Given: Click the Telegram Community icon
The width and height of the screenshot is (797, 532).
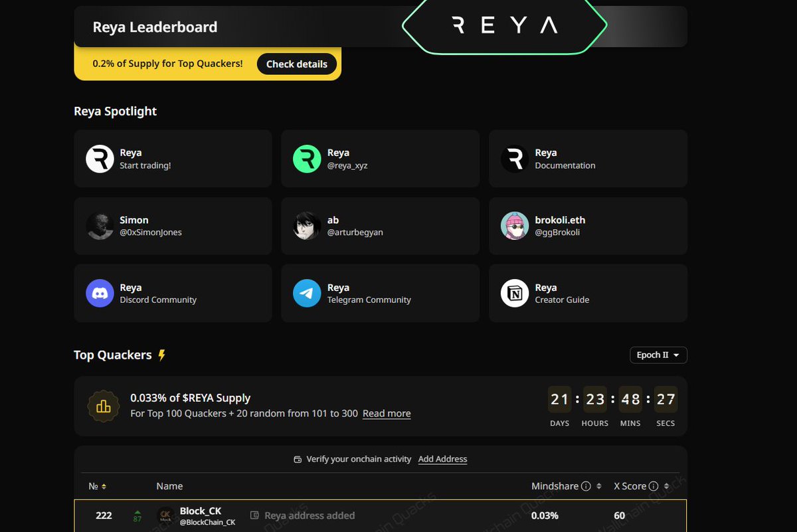Looking at the screenshot, I should coord(307,293).
